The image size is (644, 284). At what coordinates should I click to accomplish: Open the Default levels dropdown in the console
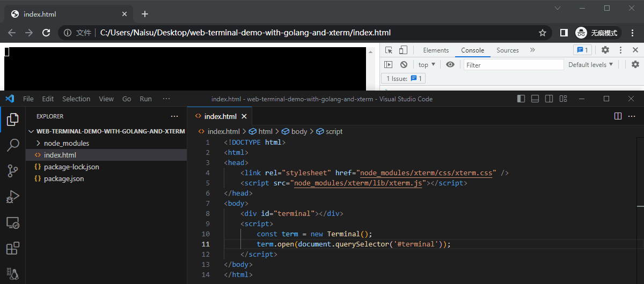click(x=591, y=64)
